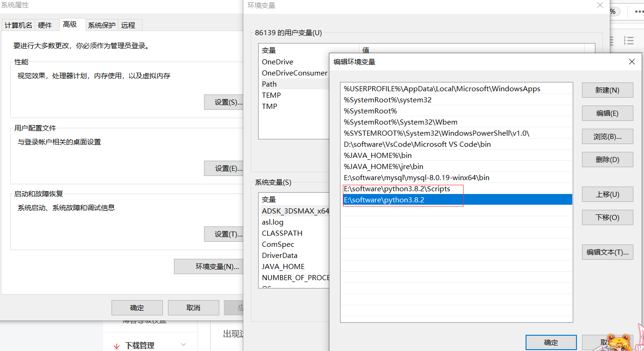Click the 环境变量(N) button
This screenshot has height=351, width=644.
point(209,266)
